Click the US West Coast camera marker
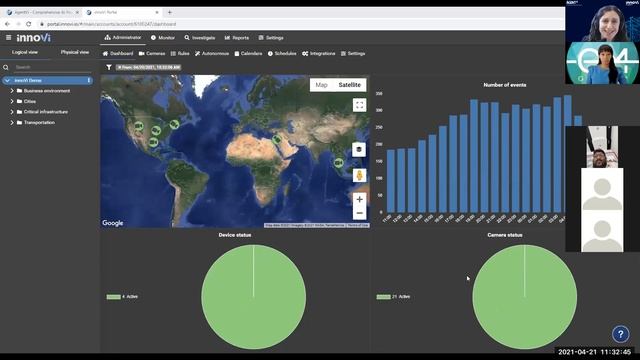This screenshot has height=360, width=640. [x=139, y=126]
